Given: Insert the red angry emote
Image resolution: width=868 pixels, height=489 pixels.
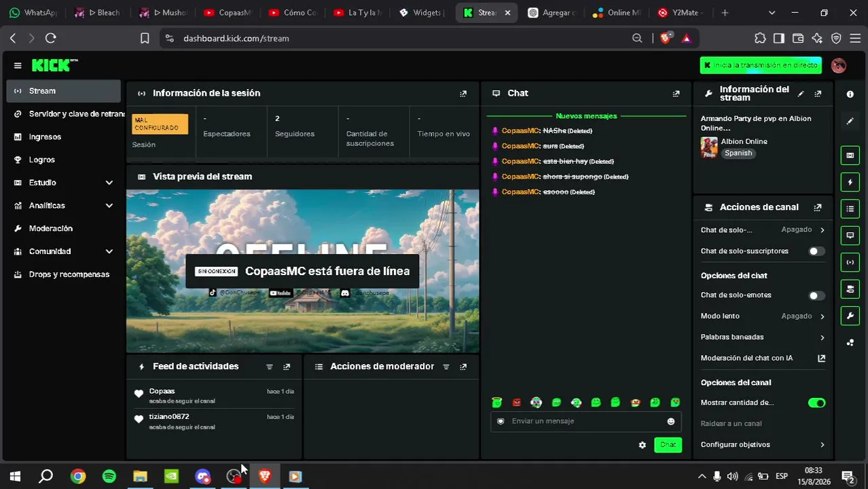Looking at the screenshot, I should (x=517, y=403).
